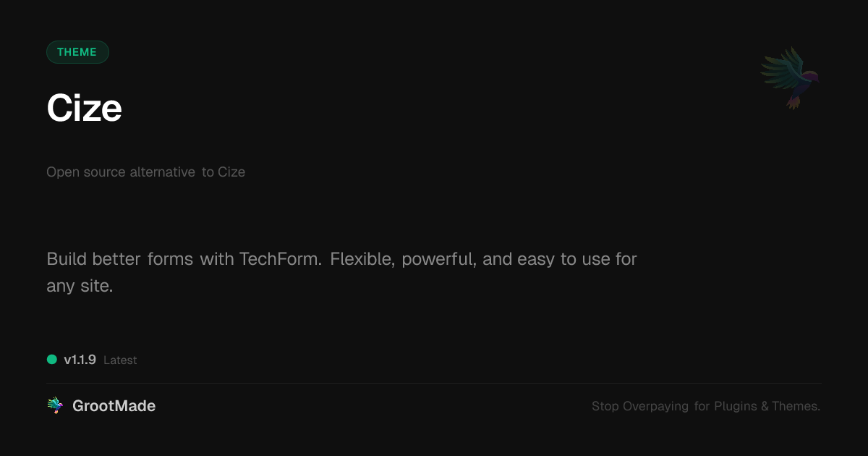Image resolution: width=868 pixels, height=456 pixels.
Task: Click the 'Stop Overpaying' words
Action: [x=640, y=407]
